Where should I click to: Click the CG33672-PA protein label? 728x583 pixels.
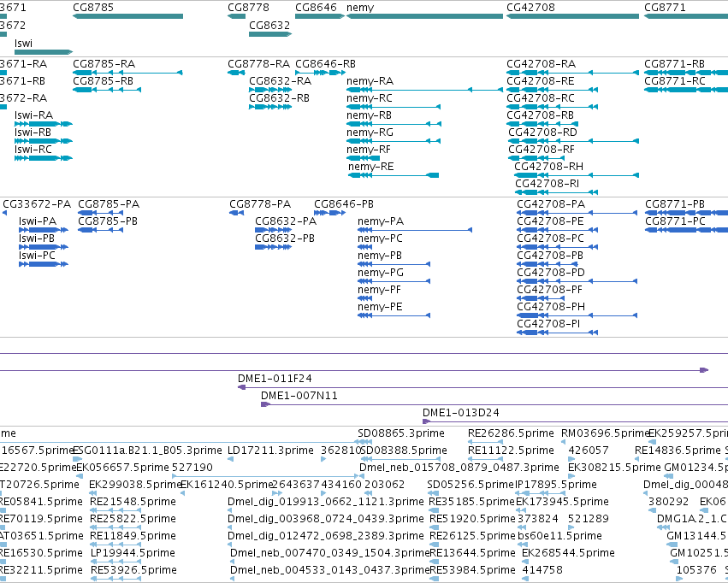tap(37, 204)
